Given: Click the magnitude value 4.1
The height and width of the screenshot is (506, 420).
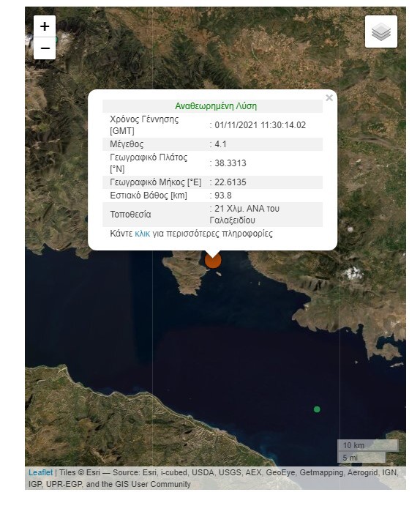Looking at the screenshot, I should [x=220, y=144].
